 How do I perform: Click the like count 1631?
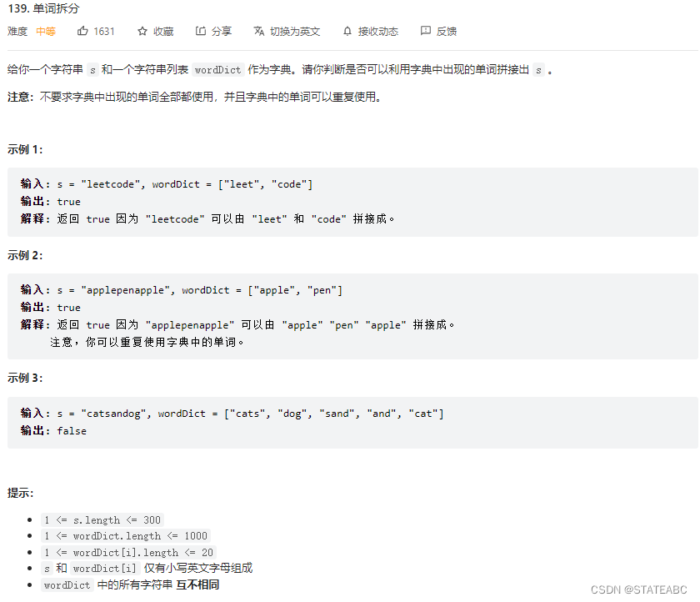pyautogui.click(x=104, y=31)
